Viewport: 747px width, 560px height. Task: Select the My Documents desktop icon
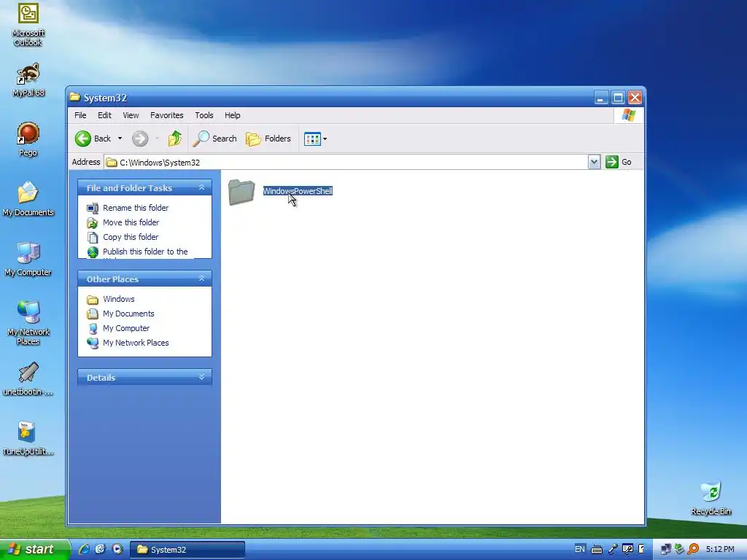(x=28, y=199)
